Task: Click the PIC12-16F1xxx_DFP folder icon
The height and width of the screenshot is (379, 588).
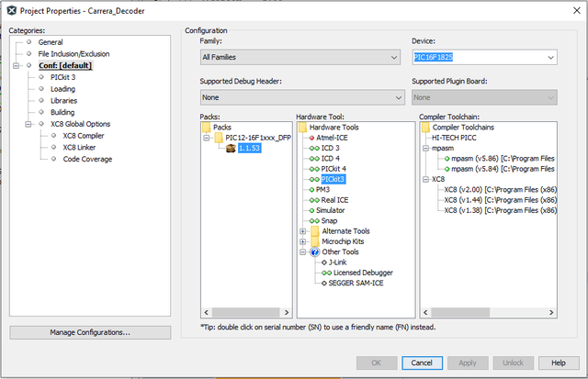Action: (x=219, y=138)
